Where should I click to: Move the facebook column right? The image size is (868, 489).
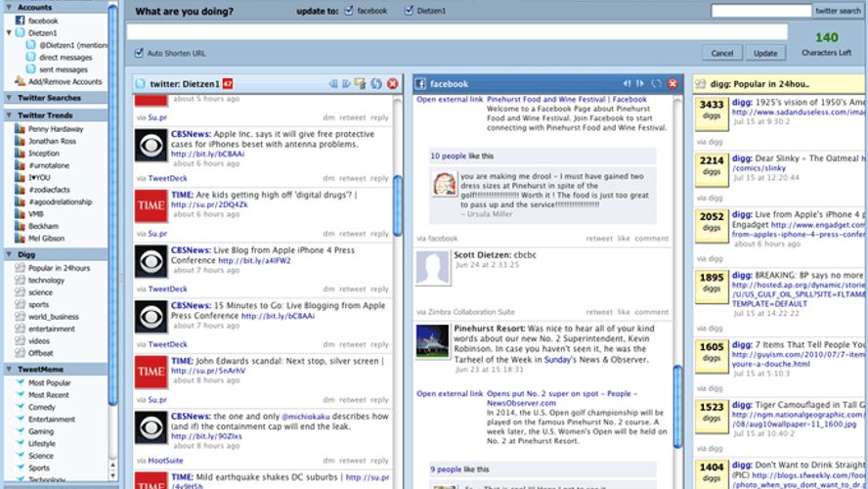pos(640,84)
